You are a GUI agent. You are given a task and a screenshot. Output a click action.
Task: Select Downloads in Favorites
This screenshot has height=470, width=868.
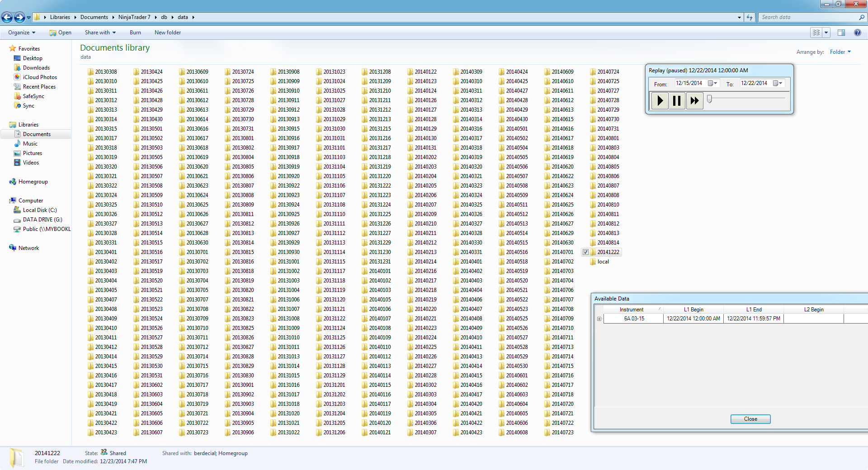pyautogui.click(x=36, y=68)
